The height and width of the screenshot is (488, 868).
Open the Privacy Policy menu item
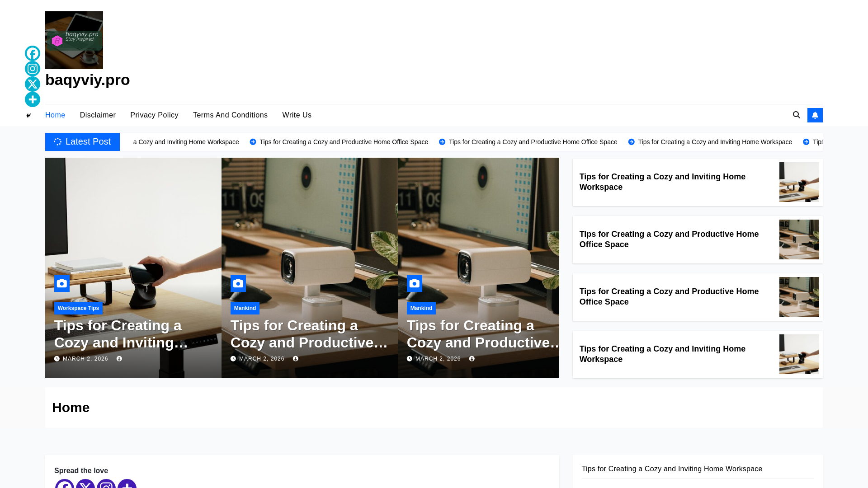click(154, 115)
